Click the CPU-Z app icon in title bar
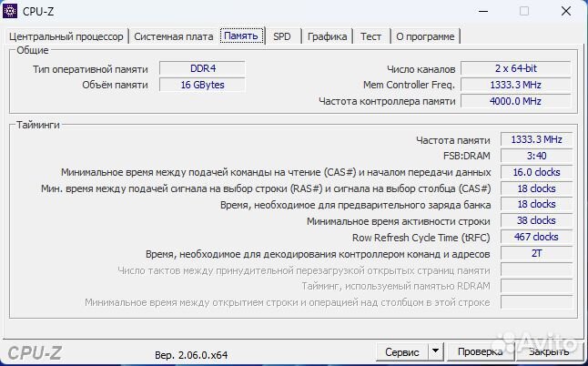588x366 pixels. [10, 11]
